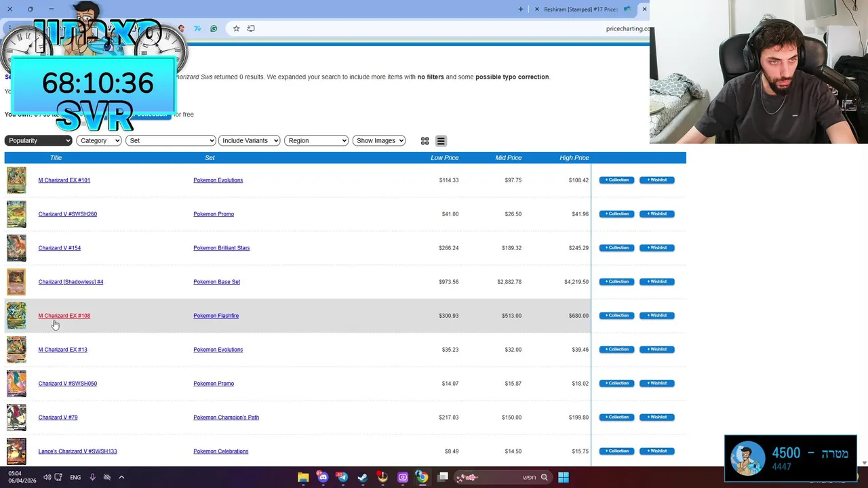This screenshot has height=488, width=868.
Task: Add M Charizard EX #13 to Wishlist
Action: pyautogui.click(x=656, y=350)
